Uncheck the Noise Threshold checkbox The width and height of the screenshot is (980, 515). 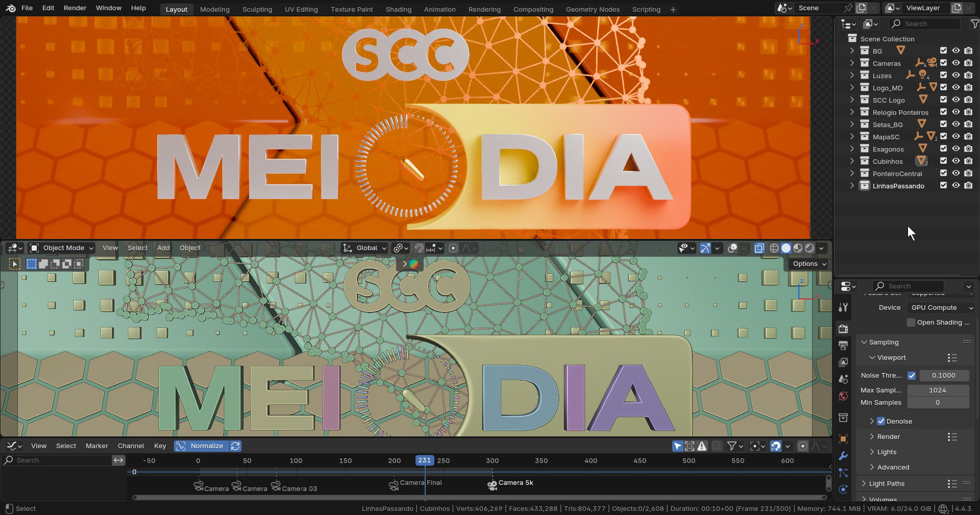pyautogui.click(x=912, y=376)
